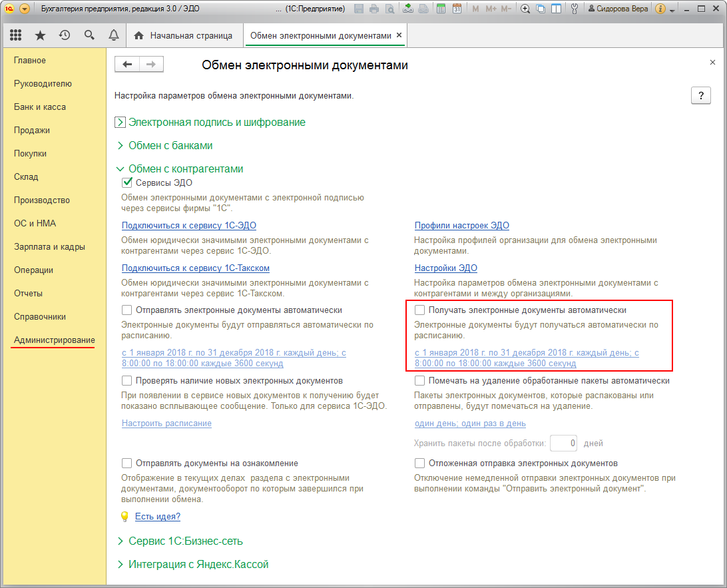The height and width of the screenshot is (588, 727).
Task: Switch to Начальная страница tab
Action: (183, 35)
